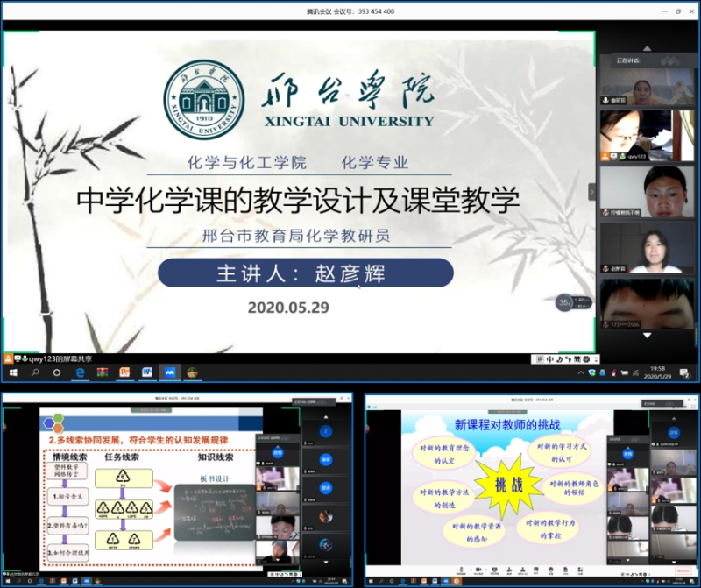The height and width of the screenshot is (588, 701).
Task: Open the WinRAR archive taskbar icon
Action: [x=103, y=372]
